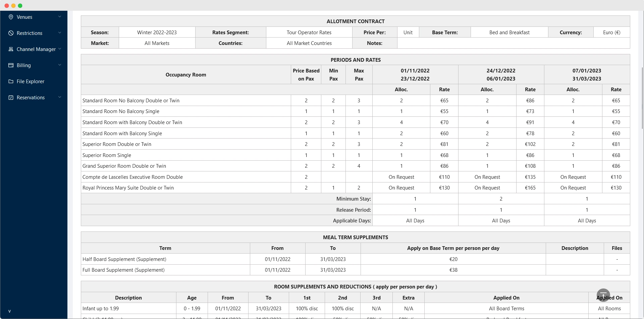Click the collapse arrow at sidebar bottom
The width and height of the screenshot is (644, 319).
click(x=9, y=311)
